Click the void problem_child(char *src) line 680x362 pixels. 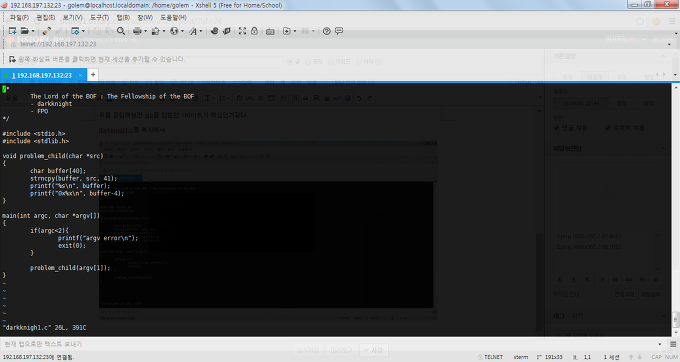(x=53, y=156)
